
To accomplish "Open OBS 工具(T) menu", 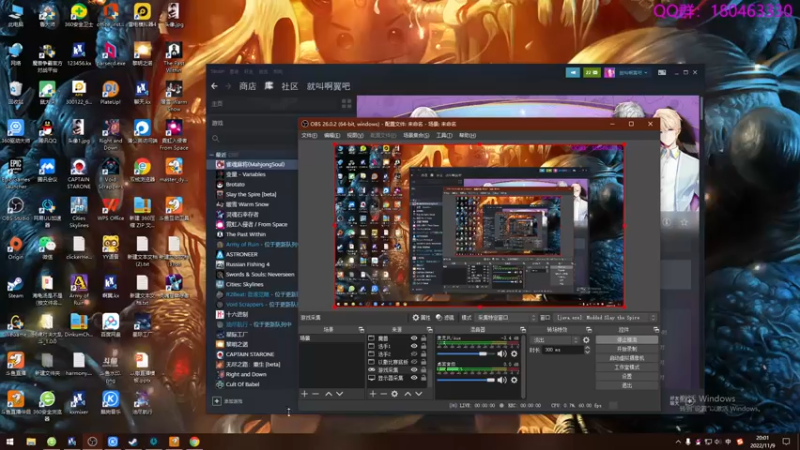I will [x=444, y=135].
